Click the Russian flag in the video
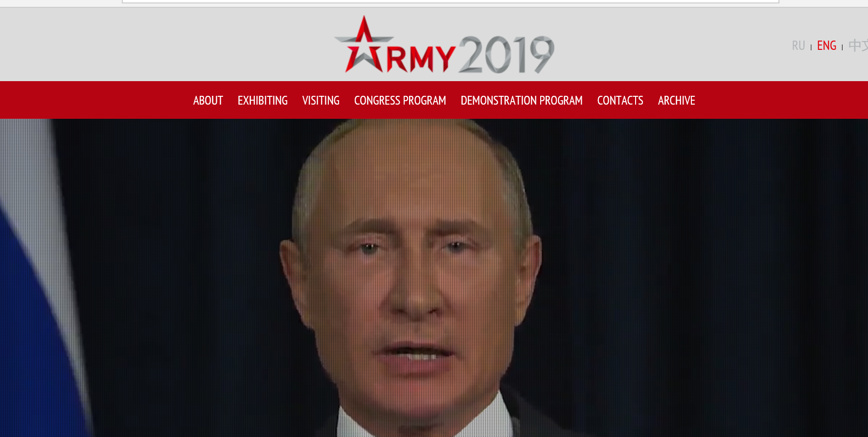Screen dimensions: 868x437 [x=34, y=293]
